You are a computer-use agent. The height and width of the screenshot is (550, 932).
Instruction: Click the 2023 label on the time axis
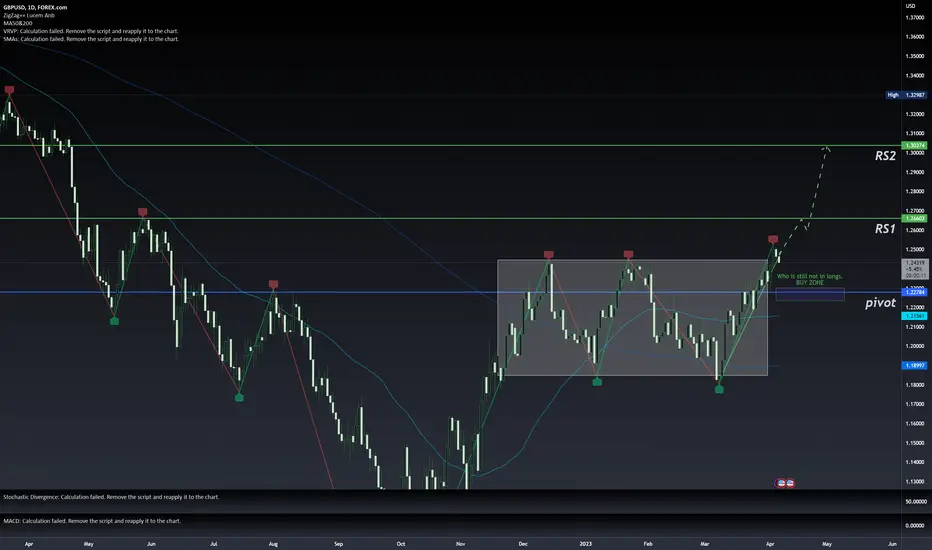[x=585, y=543]
